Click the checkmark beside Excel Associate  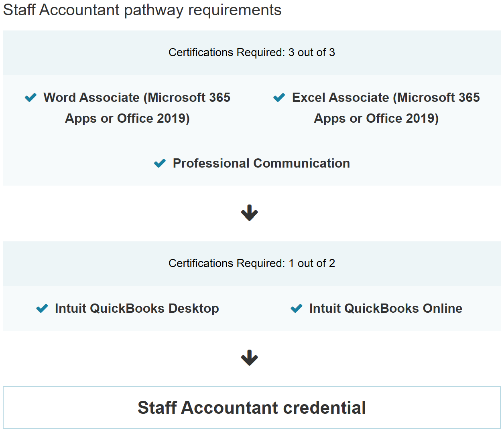[x=279, y=97]
